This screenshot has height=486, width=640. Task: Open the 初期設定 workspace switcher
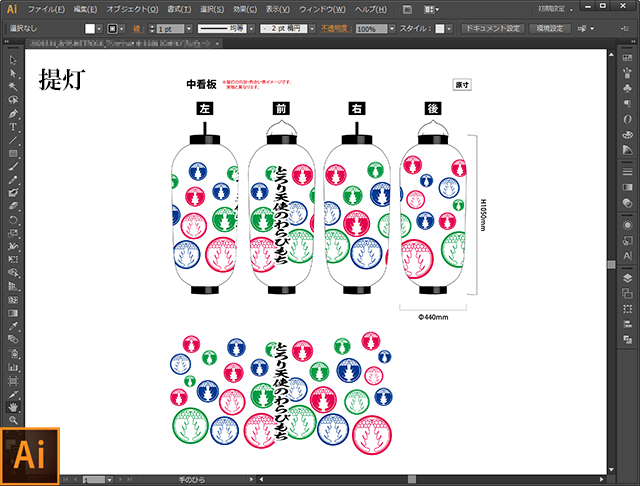[555, 9]
